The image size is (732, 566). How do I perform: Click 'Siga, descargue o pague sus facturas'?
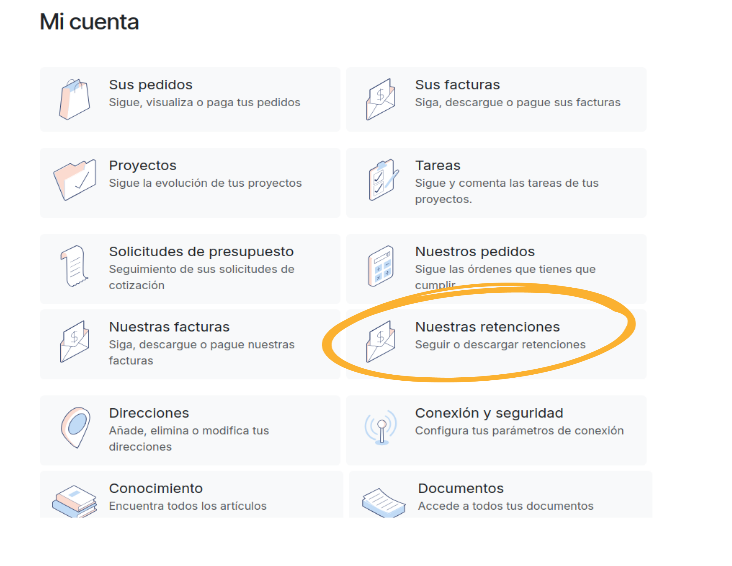coord(518,102)
